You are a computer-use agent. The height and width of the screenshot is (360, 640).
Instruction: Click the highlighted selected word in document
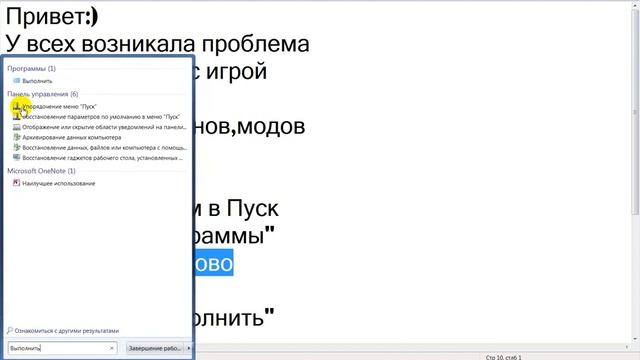pos(214,263)
